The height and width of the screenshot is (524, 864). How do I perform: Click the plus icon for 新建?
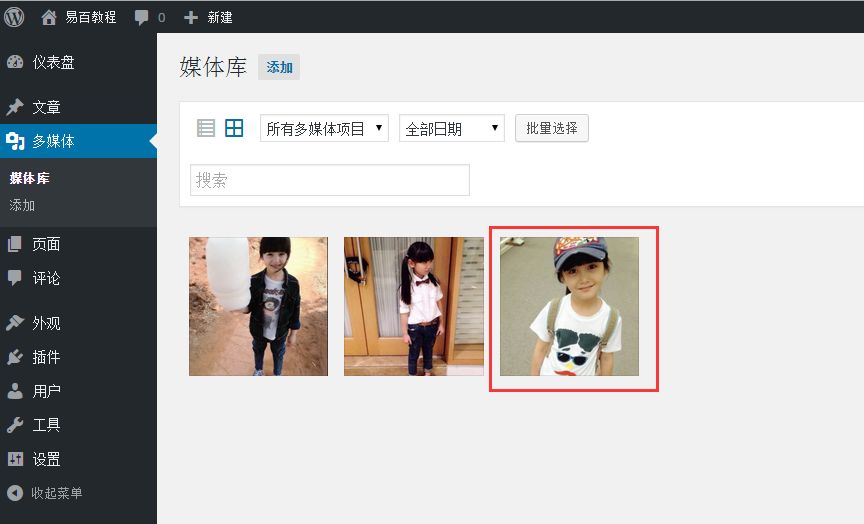pyautogui.click(x=191, y=18)
